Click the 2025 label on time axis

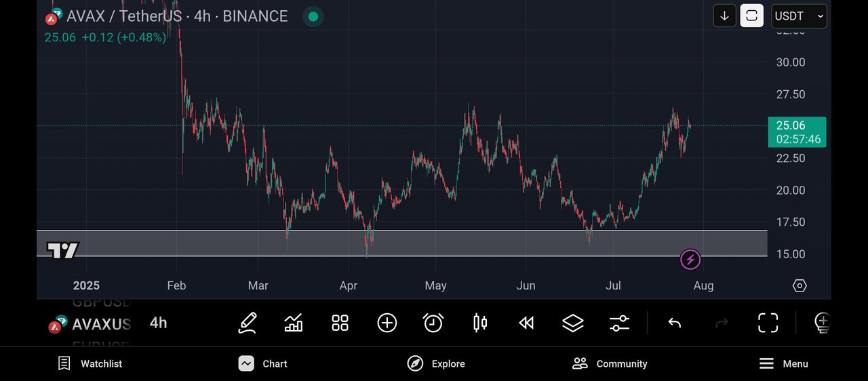(86, 285)
